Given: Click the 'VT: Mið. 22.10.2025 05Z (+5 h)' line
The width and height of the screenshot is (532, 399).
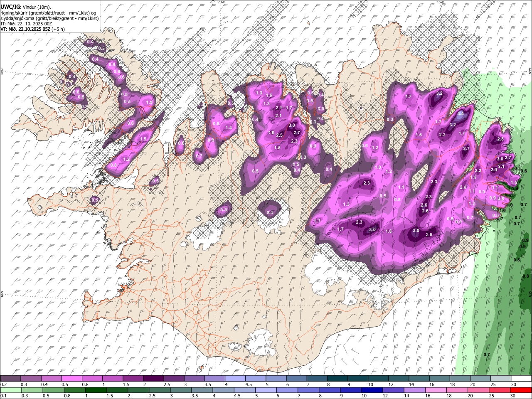Looking at the screenshot, I should (32, 29).
